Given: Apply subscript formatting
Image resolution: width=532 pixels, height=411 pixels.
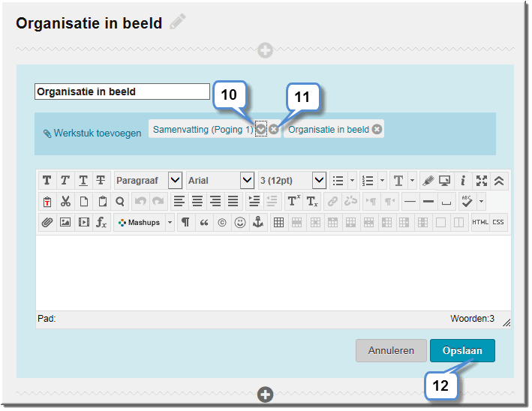Looking at the screenshot, I should point(311,202).
